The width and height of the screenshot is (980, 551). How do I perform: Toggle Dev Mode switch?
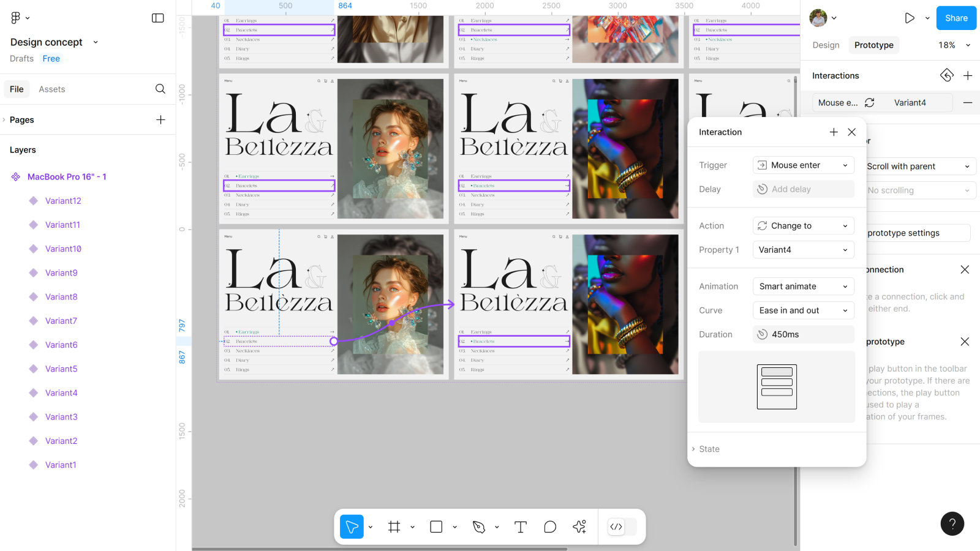(x=622, y=527)
